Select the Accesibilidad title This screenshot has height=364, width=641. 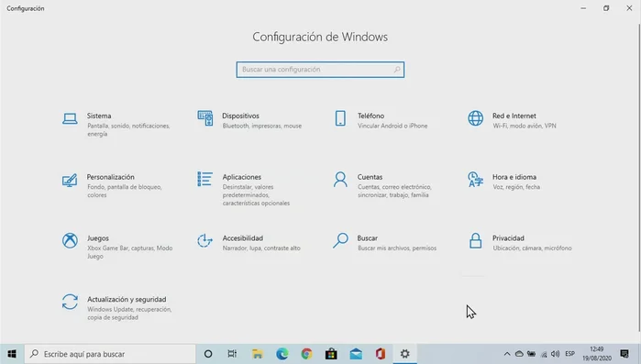(x=243, y=238)
